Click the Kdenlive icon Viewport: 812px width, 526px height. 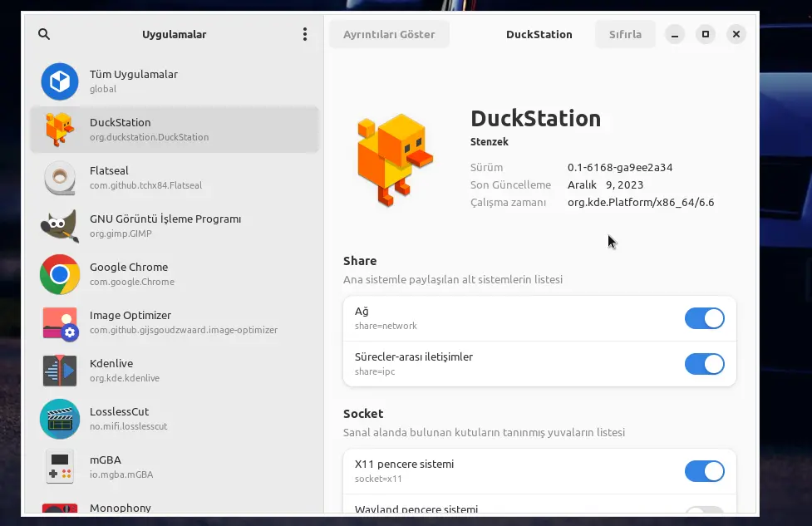pyautogui.click(x=60, y=371)
